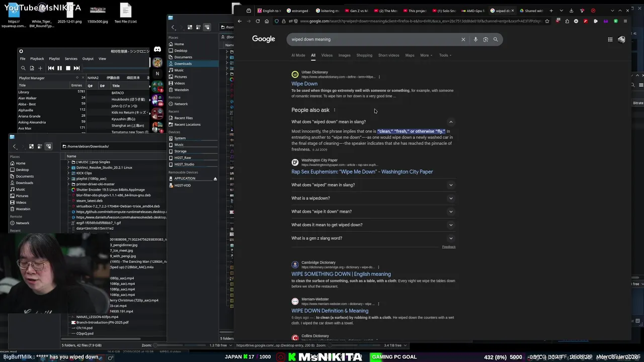Click the add plus icon in music player
This screenshot has height=362, width=644.
click(x=40, y=68)
